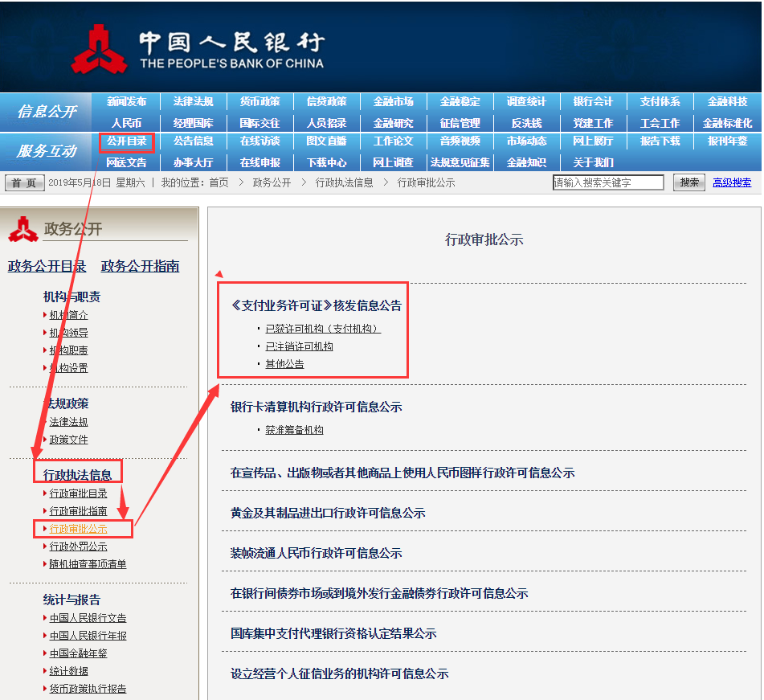
Task: Select 关于我们 in the navigation bar
Action: [593, 162]
